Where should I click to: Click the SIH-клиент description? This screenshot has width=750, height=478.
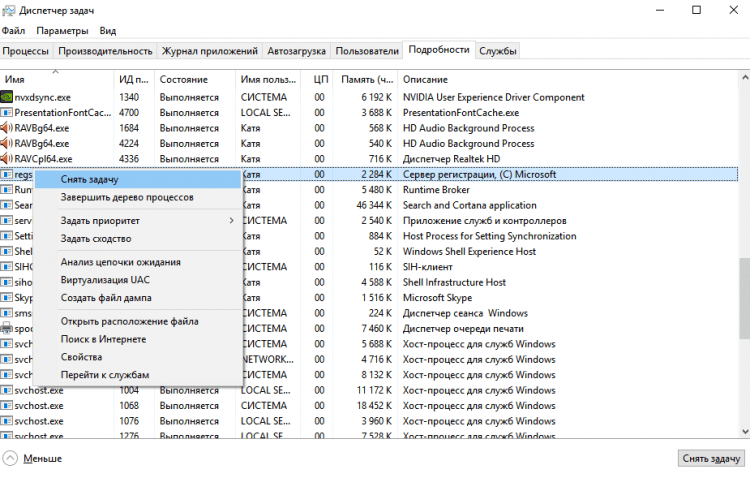pos(428,267)
